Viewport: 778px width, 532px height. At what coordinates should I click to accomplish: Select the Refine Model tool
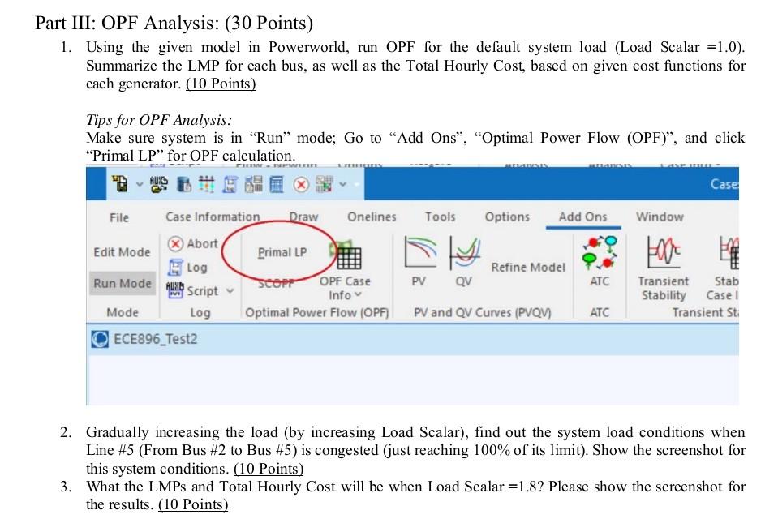528,267
